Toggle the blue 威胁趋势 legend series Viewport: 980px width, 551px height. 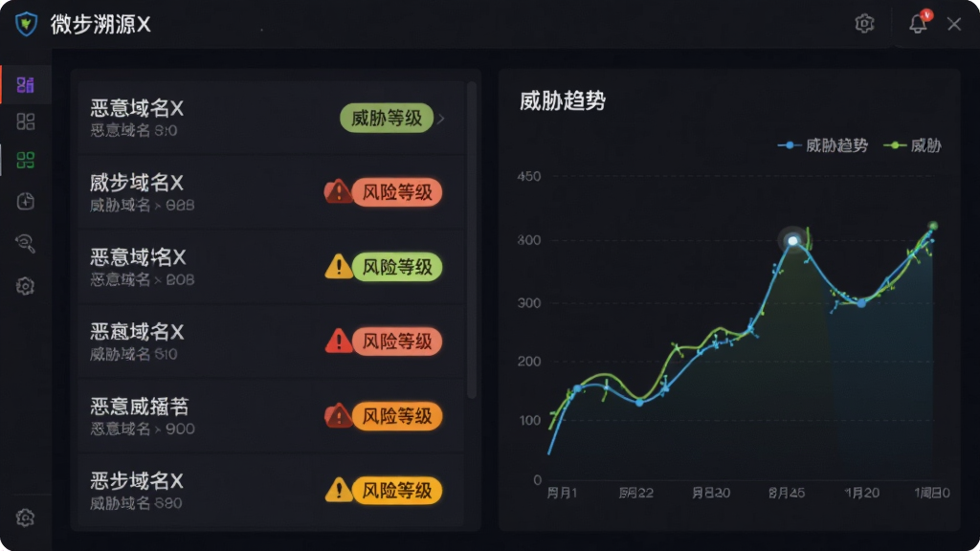[x=822, y=145]
